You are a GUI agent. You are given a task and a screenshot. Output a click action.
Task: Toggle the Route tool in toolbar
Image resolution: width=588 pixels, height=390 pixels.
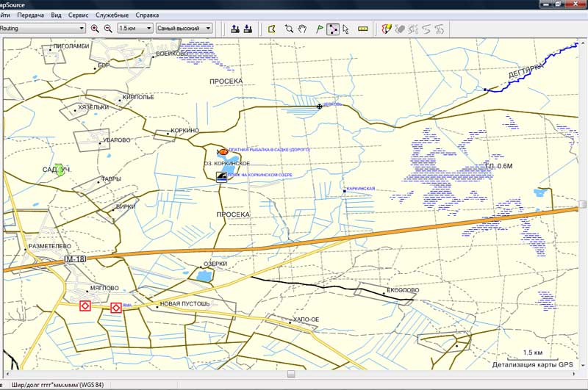coord(332,29)
